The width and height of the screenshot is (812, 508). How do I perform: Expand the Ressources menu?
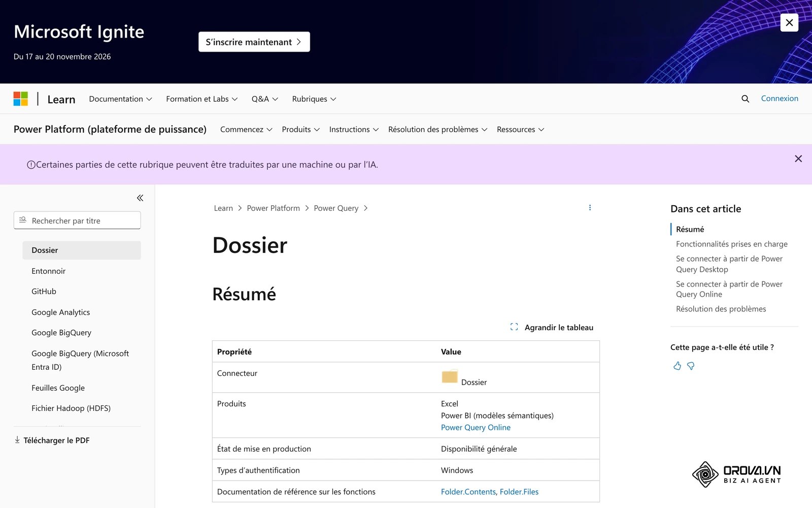[521, 130]
